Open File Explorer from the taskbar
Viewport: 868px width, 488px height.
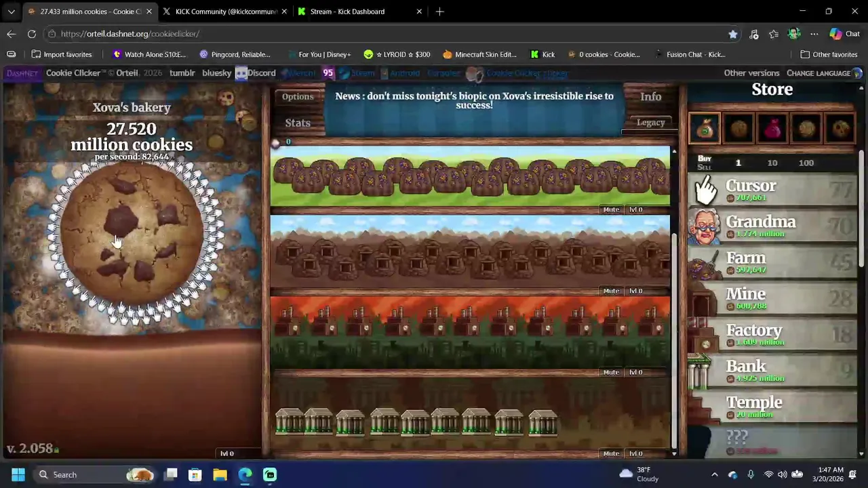[220, 474]
